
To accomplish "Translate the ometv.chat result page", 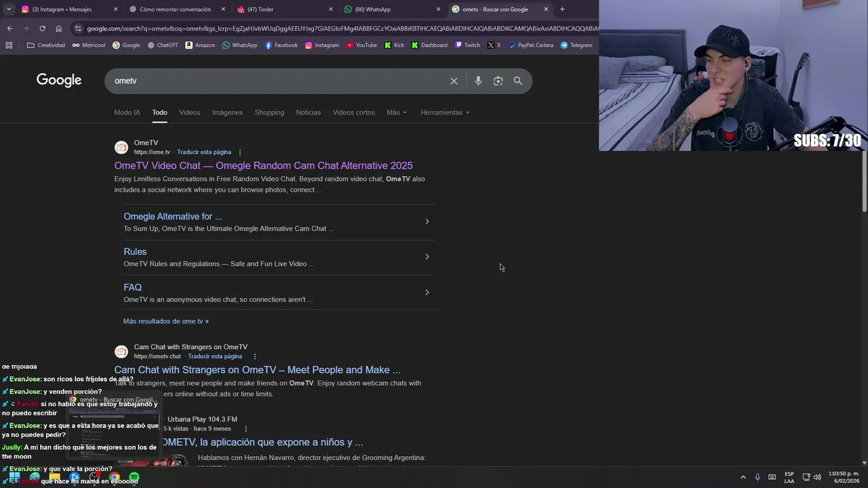I will click(215, 357).
